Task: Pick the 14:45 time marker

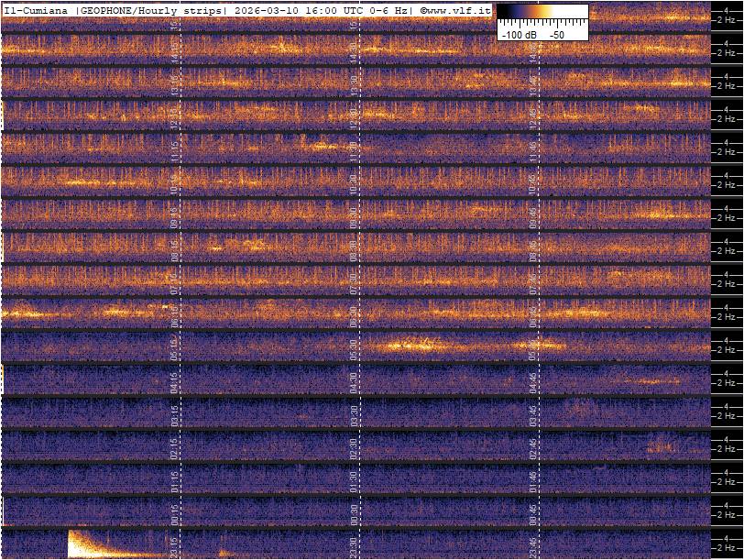Action: point(532,49)
